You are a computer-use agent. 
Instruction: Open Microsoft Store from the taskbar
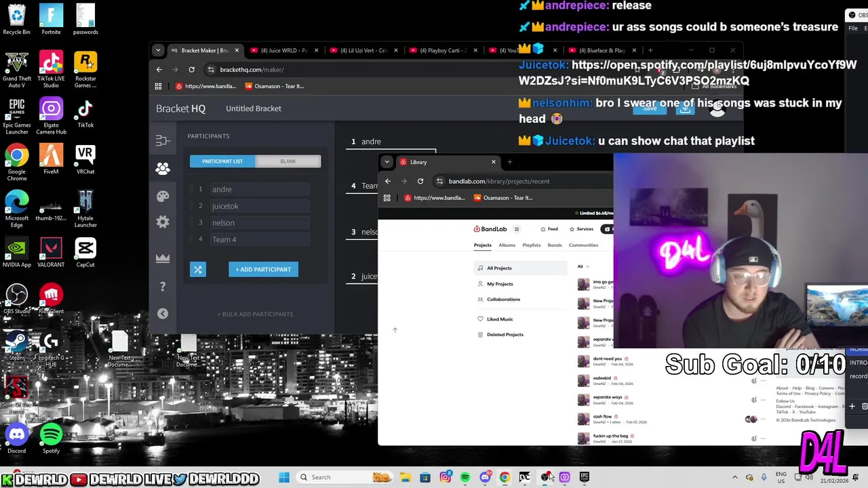tap(425, 477)
